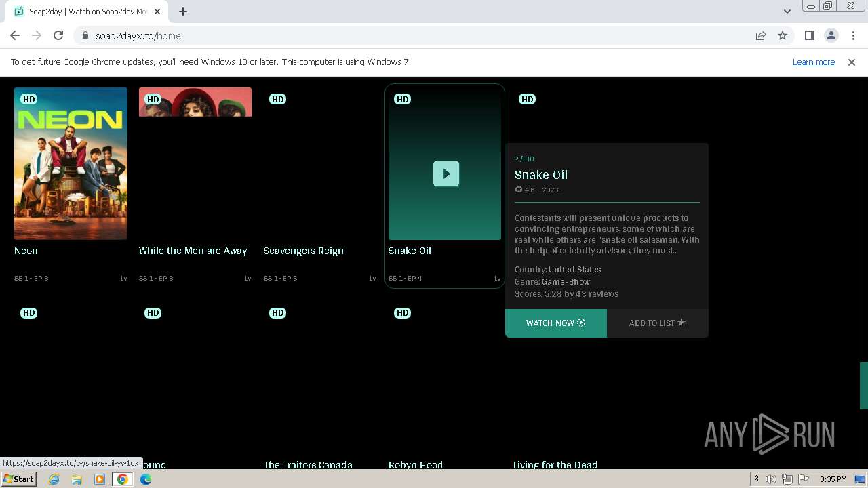The image size is (868, 488).
Task: Open the While the Men are Away thumbnail
Action: (195, 163)
